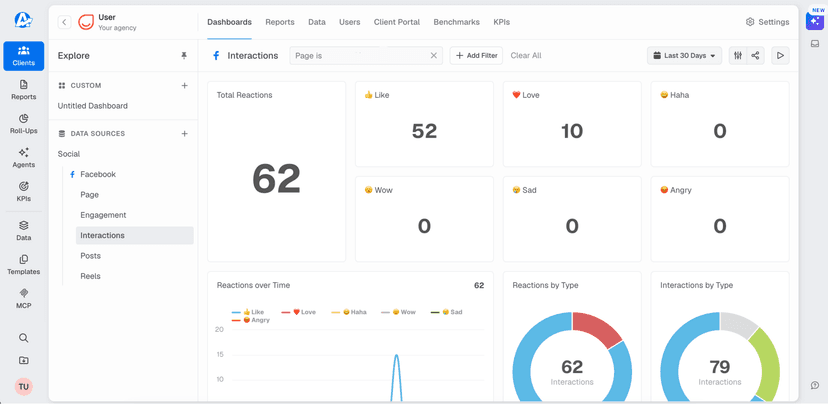The width and height of the screenshot is (828, 404).
Task: Click the Angry card showing 0
Action: [720, 219]
